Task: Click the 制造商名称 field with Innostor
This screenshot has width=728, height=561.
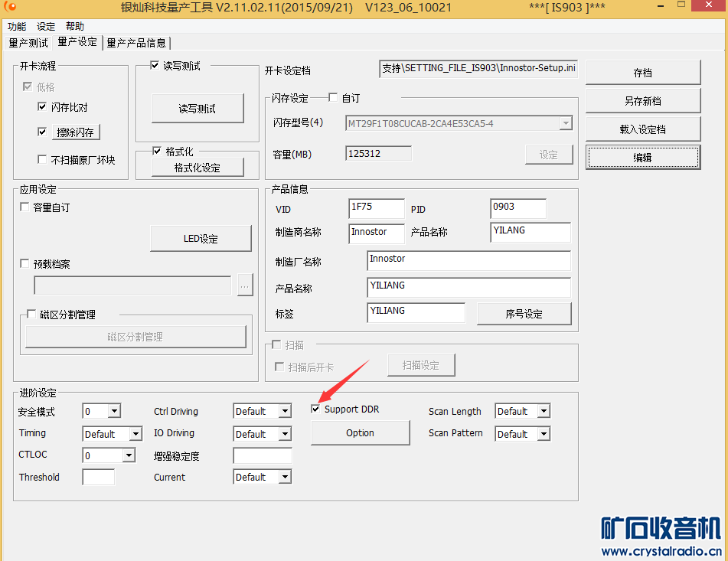Action: point(377,233)
